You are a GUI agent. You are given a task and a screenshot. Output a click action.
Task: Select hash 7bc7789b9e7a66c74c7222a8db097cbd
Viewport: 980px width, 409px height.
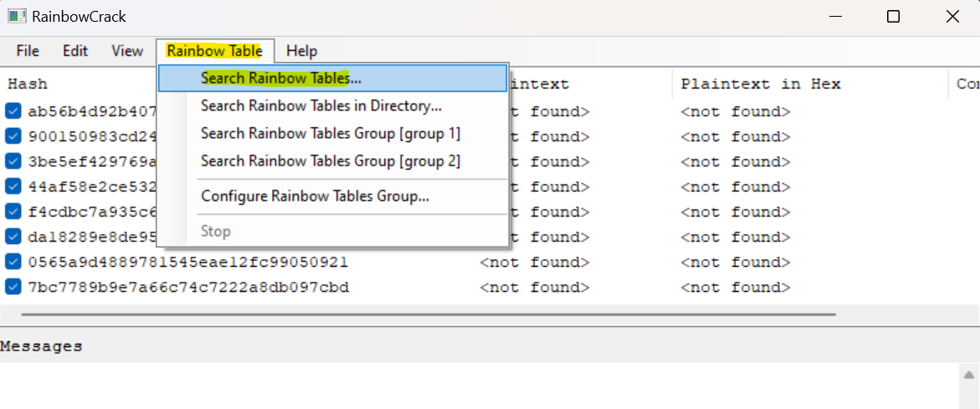[x=188, y=288]
